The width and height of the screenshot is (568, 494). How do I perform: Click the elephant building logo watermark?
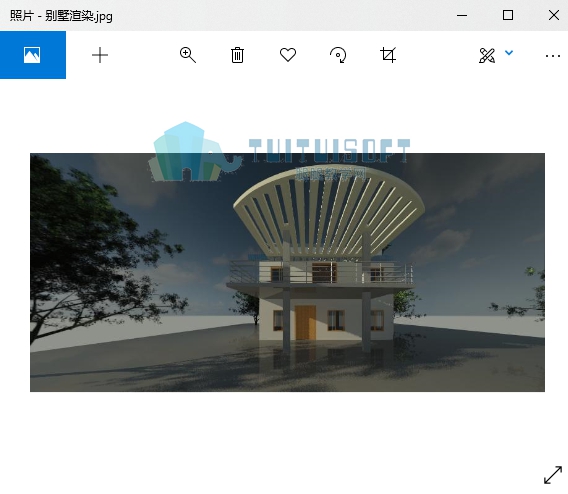[196, 151]
